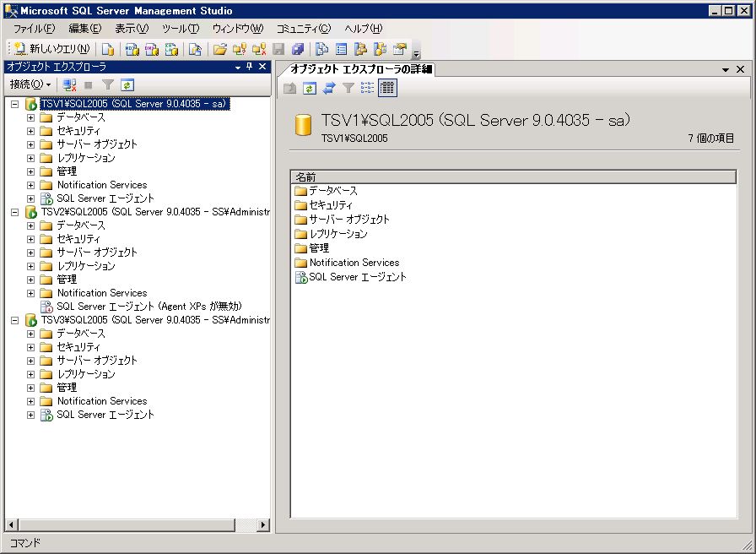Select the オブジェクト エクスプローラの詳細 tab

pos(360,69)
